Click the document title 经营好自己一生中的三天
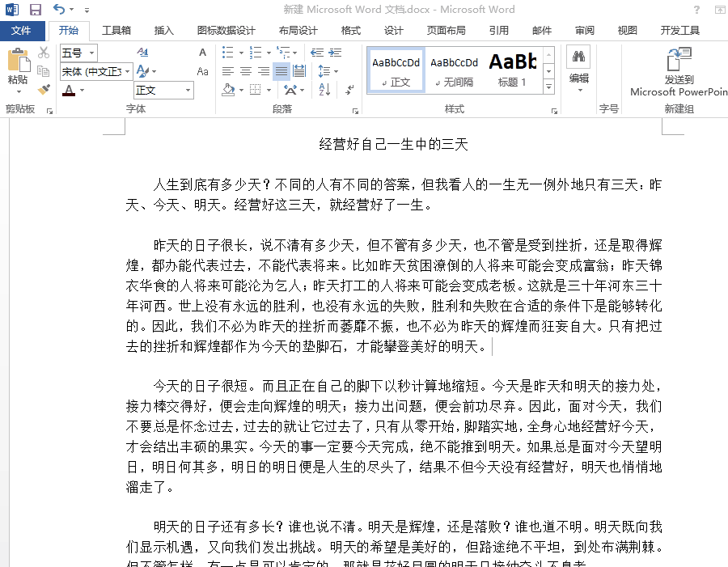 pyautogui.click(x=393, y=145)
